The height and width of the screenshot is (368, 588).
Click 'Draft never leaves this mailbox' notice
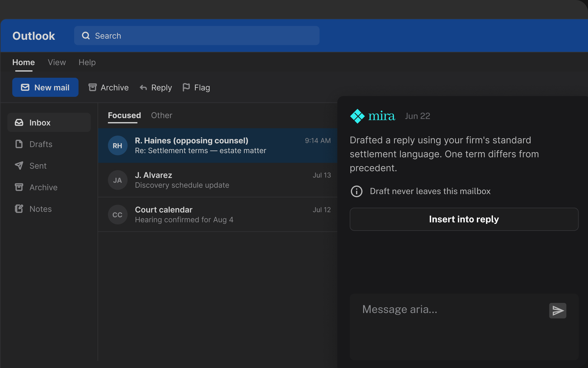430,191
